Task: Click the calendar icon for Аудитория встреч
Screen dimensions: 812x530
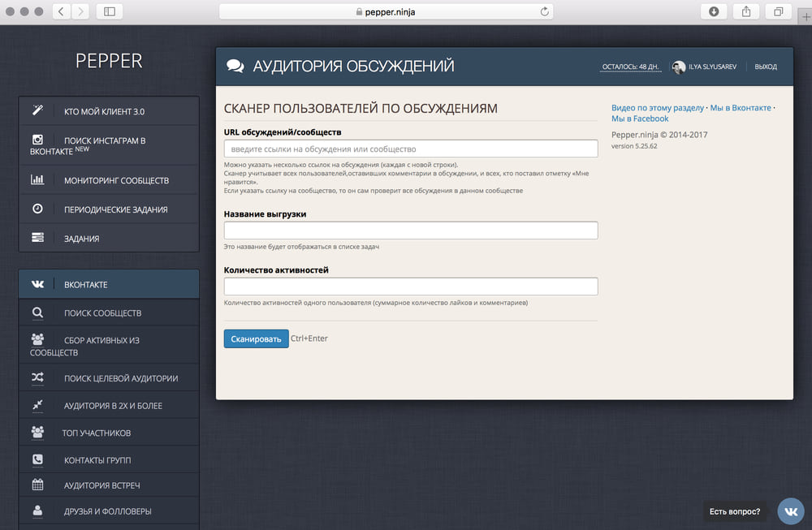Action: coord(37,485)
